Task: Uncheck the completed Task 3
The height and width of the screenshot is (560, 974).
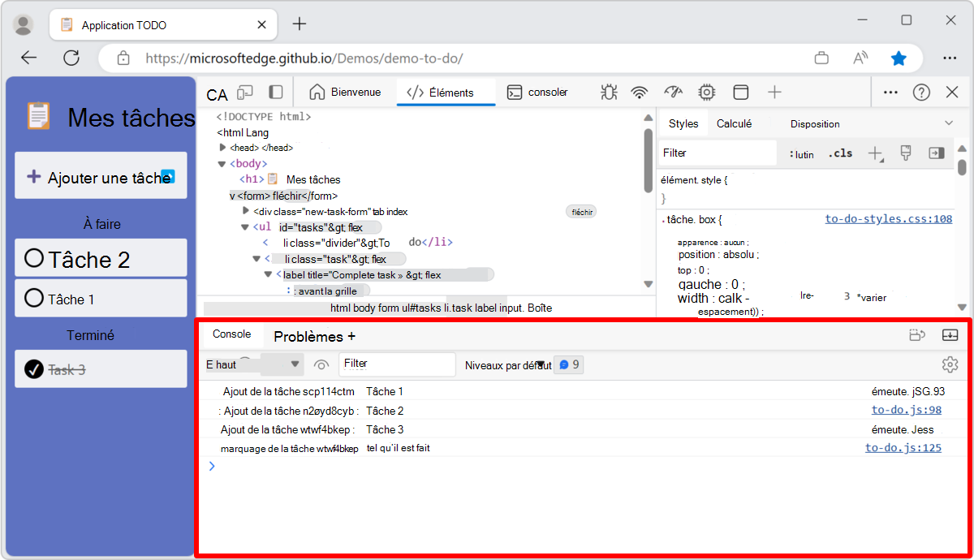Action: click(34, 369)
